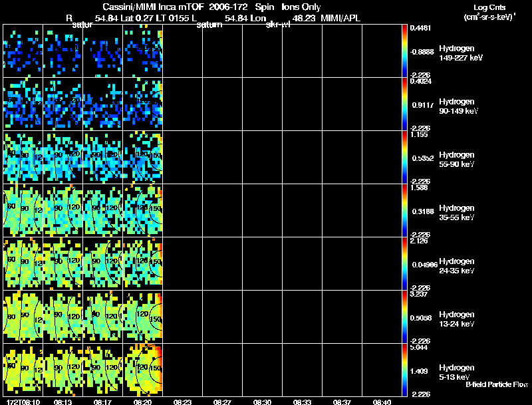This screenshot has width=532, height=405.
Task: Click the Hydrogen 149-227 keV color bar
Action: (x=405, y=50)
